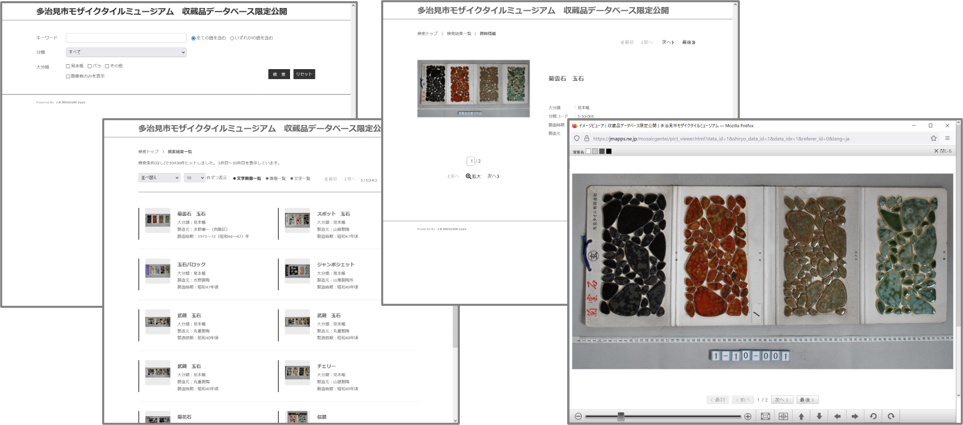This screenshot has height=425, width=963.
Task: Click the fit-to-window icon in viewer
Action: 765,416
